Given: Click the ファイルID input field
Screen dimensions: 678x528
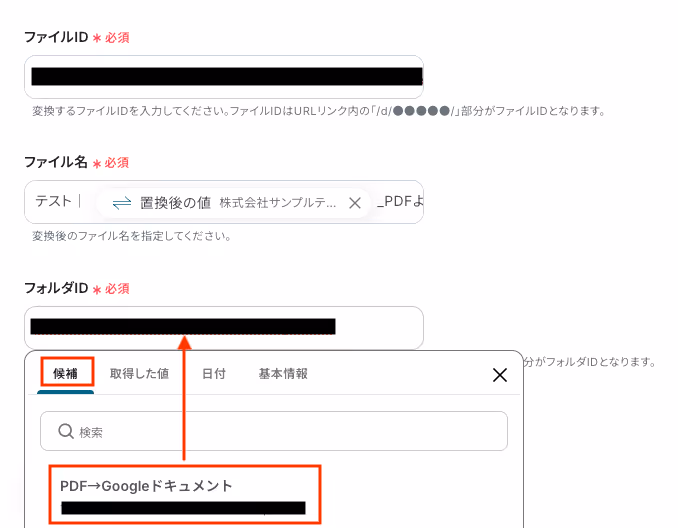Looking at the screenshot, I should coord(224,77).
